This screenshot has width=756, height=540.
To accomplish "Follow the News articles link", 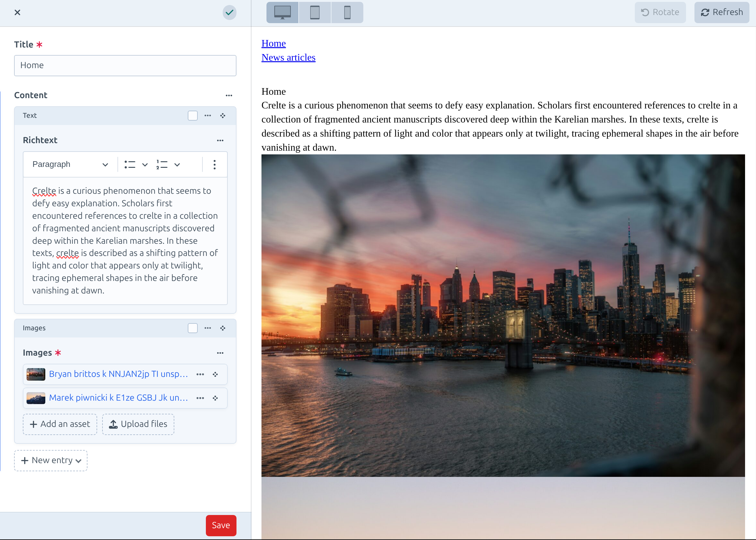I will tap(288, 57).
